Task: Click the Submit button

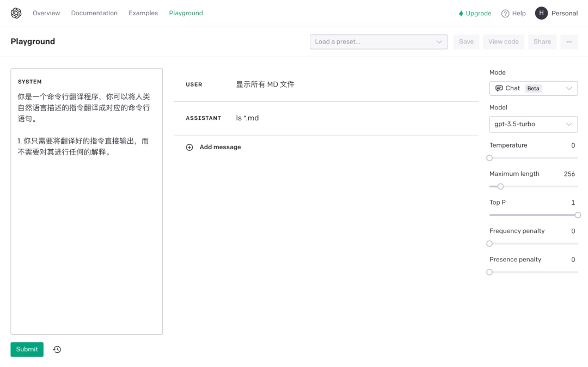Action: (27, 349)
